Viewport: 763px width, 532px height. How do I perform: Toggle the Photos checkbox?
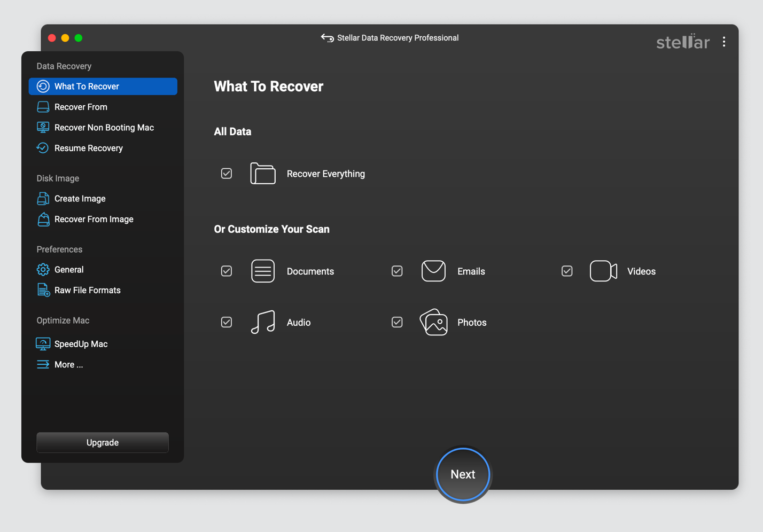click(x=397, y=322)
